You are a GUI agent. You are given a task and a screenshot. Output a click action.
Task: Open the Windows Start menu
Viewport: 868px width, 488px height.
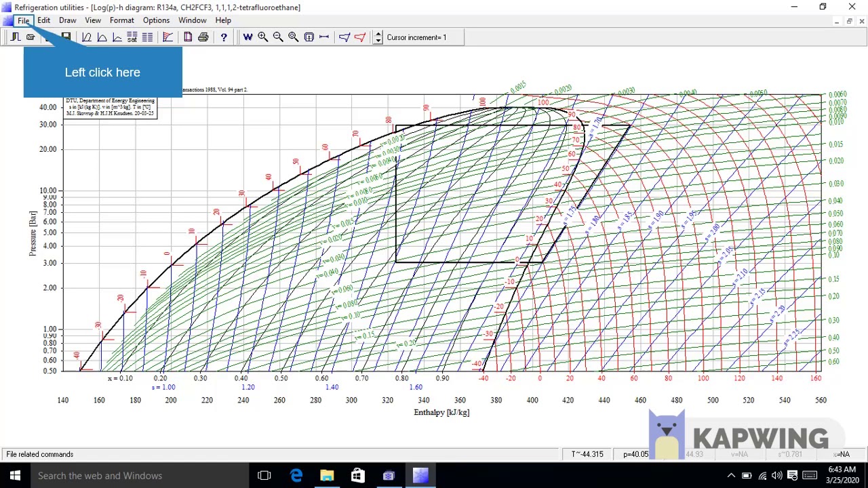[x=15, y=476]
